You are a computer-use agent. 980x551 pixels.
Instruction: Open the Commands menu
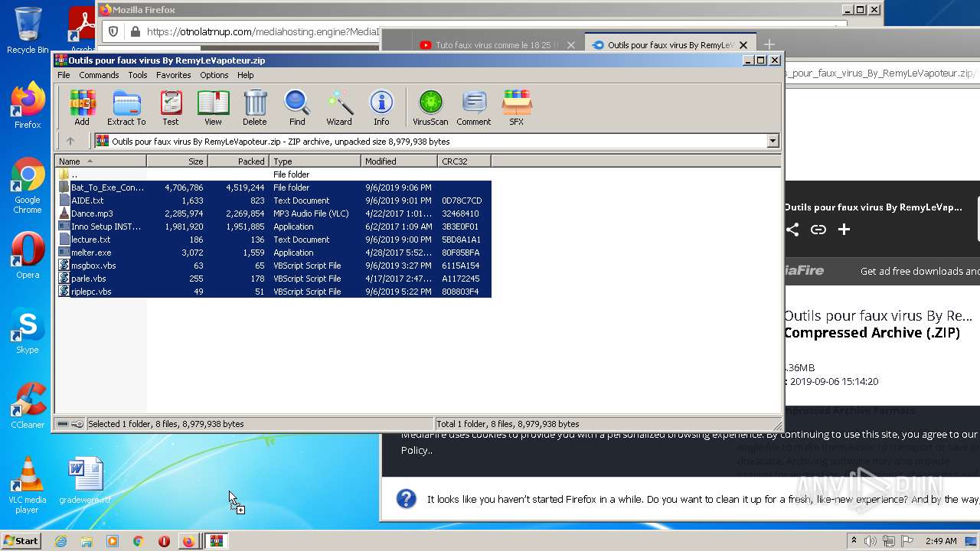pos(99,75)
